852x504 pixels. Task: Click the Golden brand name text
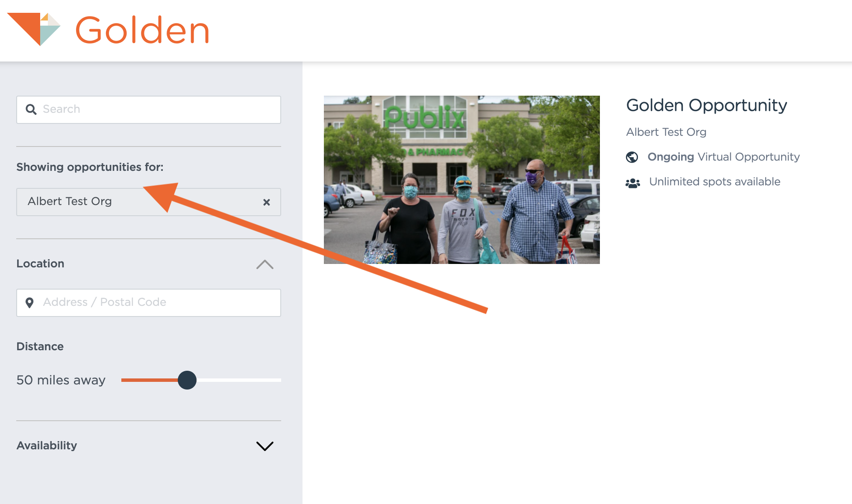142,30
